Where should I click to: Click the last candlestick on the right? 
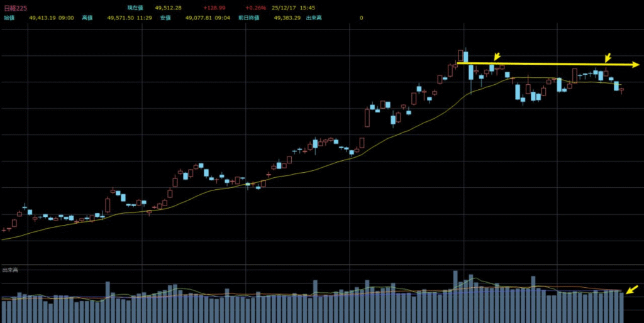click(621, 90)
